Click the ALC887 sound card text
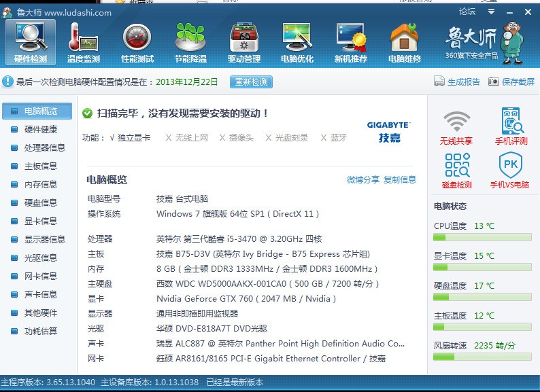Image resolution: width=540 pixels, height=392 pixels. pos(280,344)
